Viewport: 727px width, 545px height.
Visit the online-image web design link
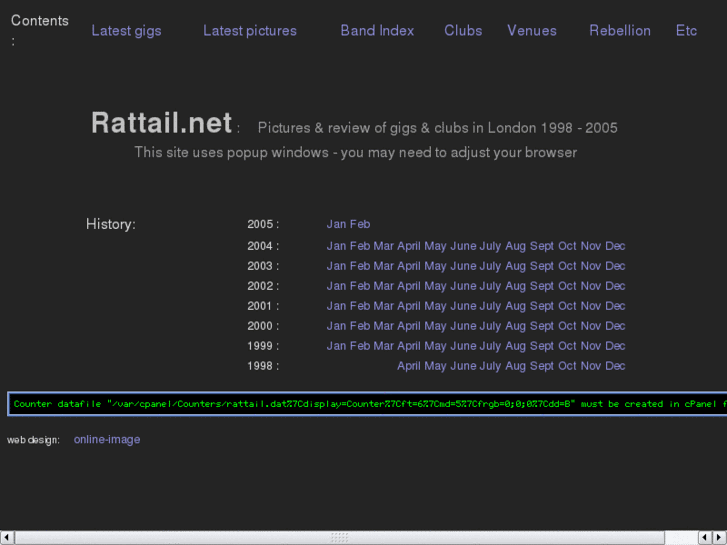[x=107, y=440]
